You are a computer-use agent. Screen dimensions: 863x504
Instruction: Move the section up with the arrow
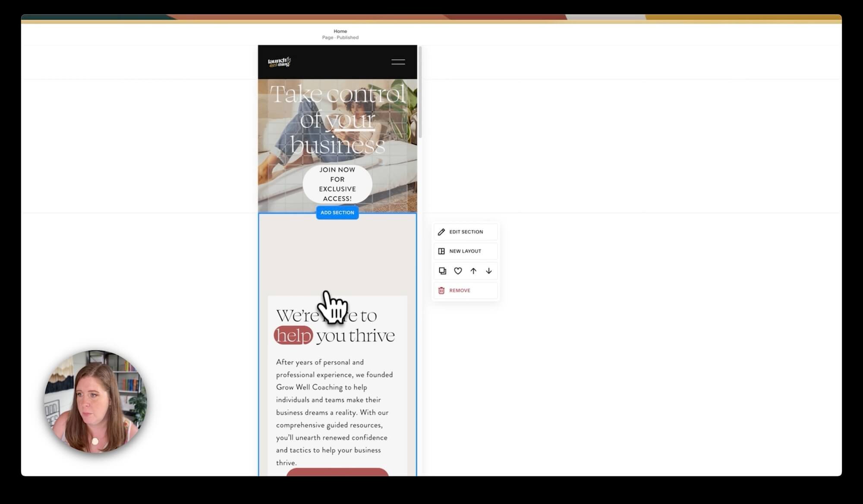tap(473, 271)
